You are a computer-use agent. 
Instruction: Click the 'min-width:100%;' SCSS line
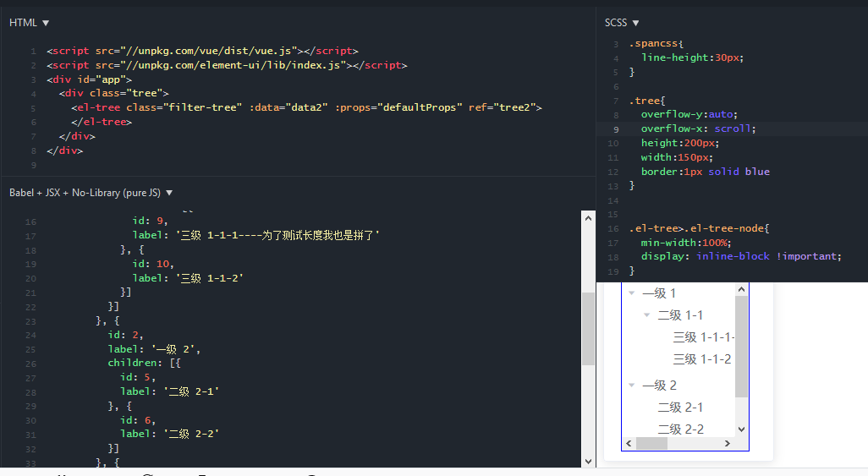click(686, 243)
